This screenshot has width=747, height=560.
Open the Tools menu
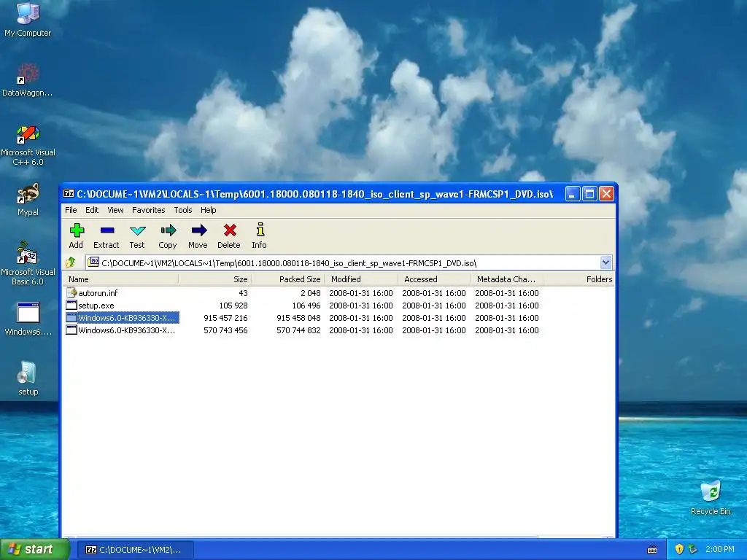[183, 210]
